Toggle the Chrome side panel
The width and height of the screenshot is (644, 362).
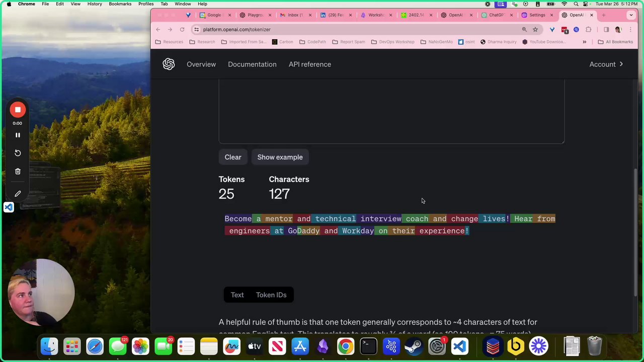(x=606, y=30)
